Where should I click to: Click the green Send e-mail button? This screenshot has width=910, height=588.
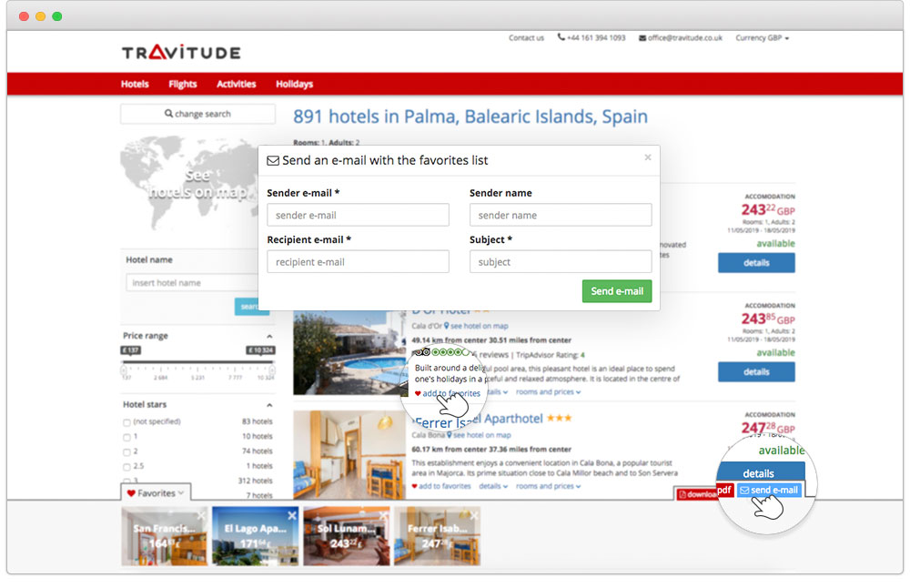pos(617,290)
